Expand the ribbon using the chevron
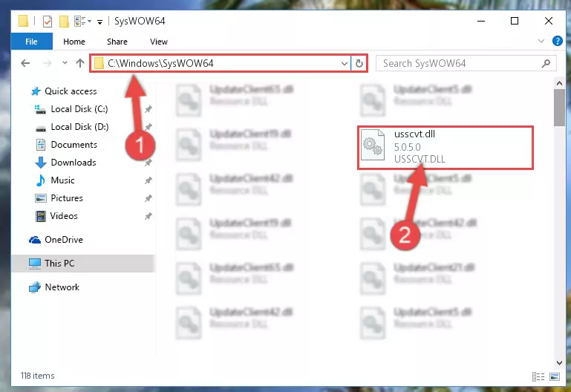571x392 pixels. [541, 41]
